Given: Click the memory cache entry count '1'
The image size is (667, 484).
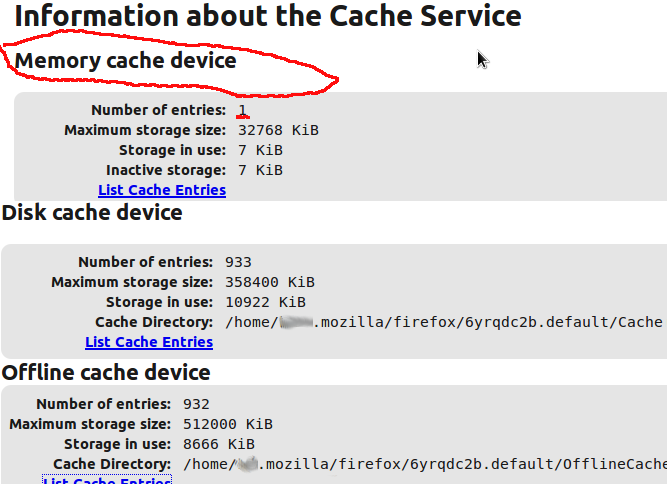Looking at the screenshot, I should coord(242,110).
